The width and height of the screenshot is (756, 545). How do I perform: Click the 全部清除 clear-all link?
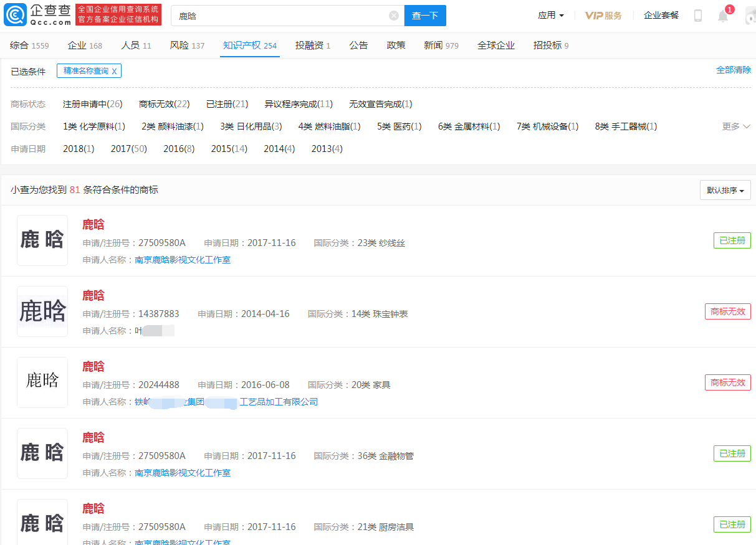735,70
